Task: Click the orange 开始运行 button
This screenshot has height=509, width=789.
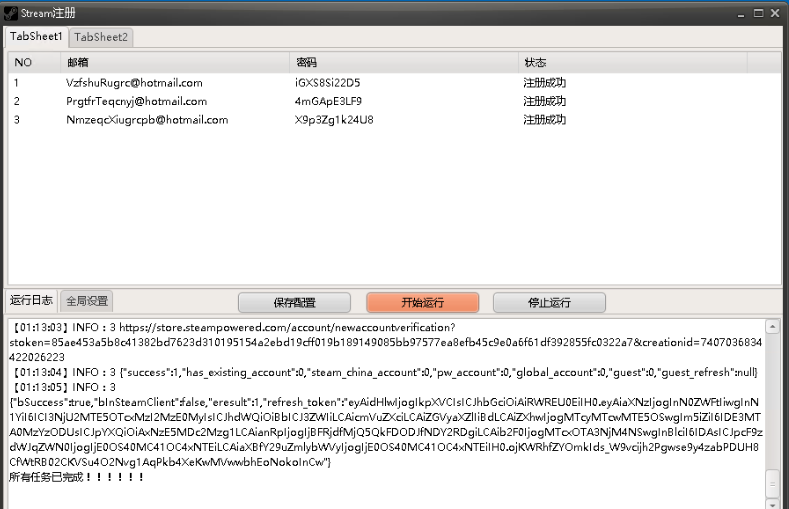Action: [x=422, y=302]
